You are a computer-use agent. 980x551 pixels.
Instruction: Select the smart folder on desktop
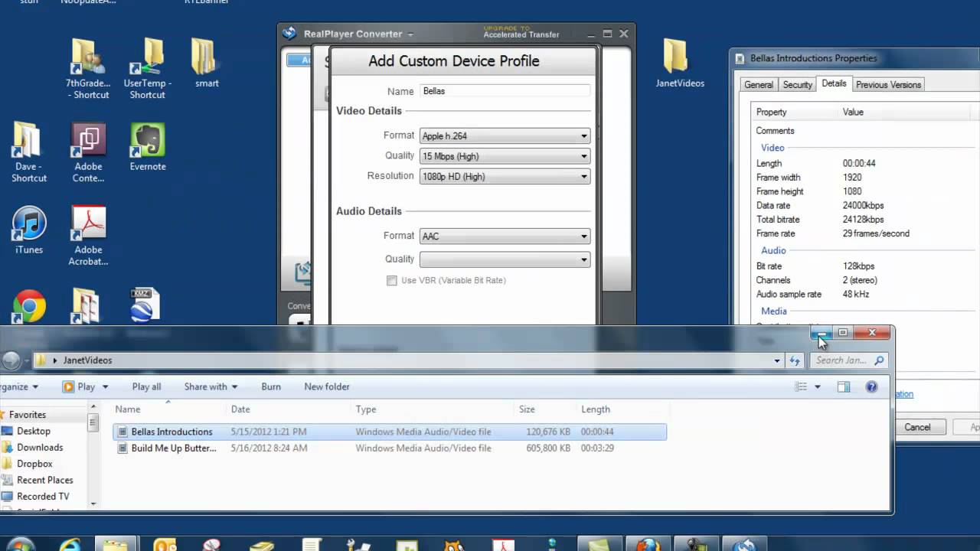tap(206, 64)
